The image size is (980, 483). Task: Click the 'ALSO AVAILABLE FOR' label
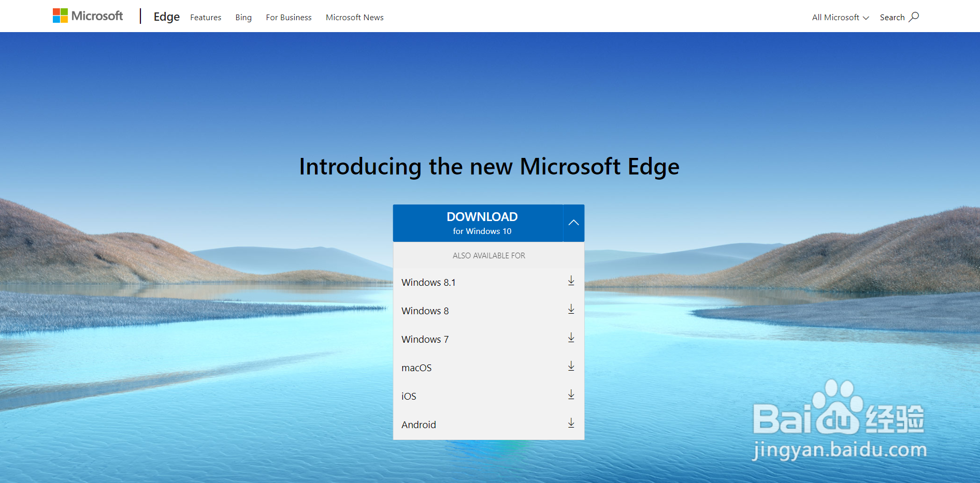(488, 256)
